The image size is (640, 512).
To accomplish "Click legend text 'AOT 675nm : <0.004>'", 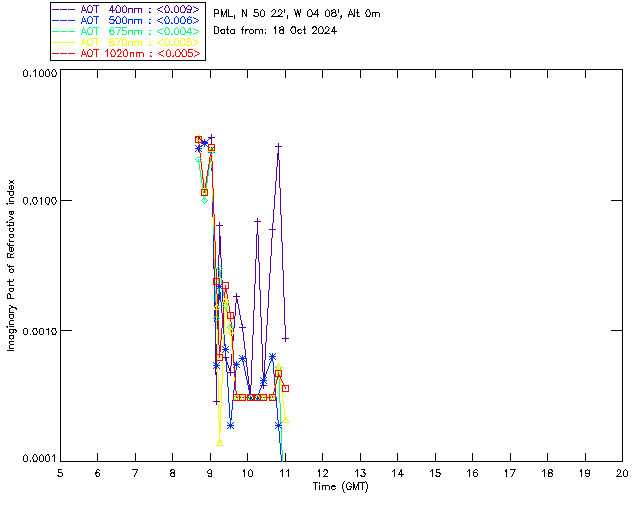I will [x=140, y=31].
